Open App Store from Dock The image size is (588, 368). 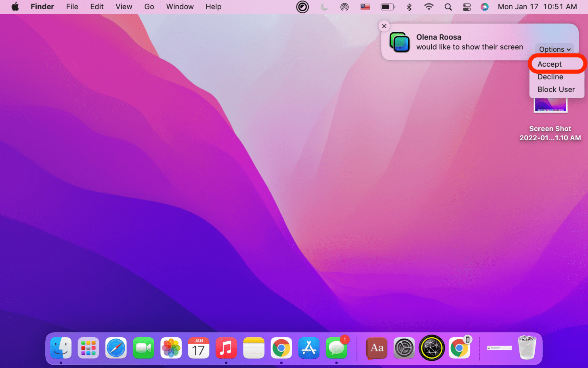[309, 348]
